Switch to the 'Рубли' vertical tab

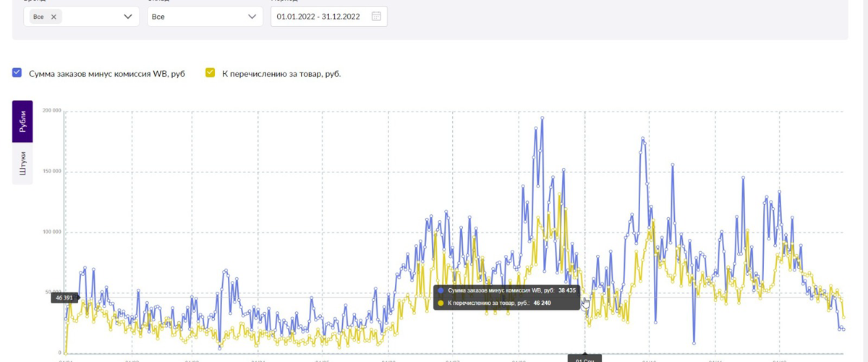pyautogui.click(x=22, y=122)
